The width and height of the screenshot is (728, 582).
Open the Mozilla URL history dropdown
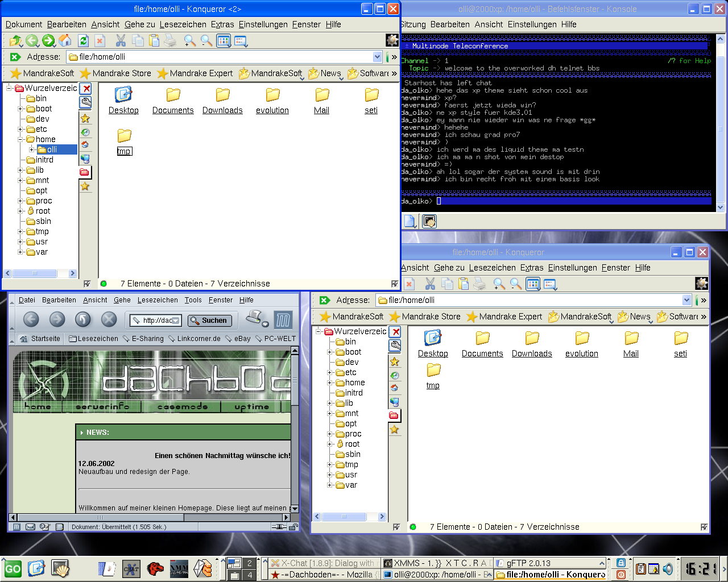click(176, 321)
